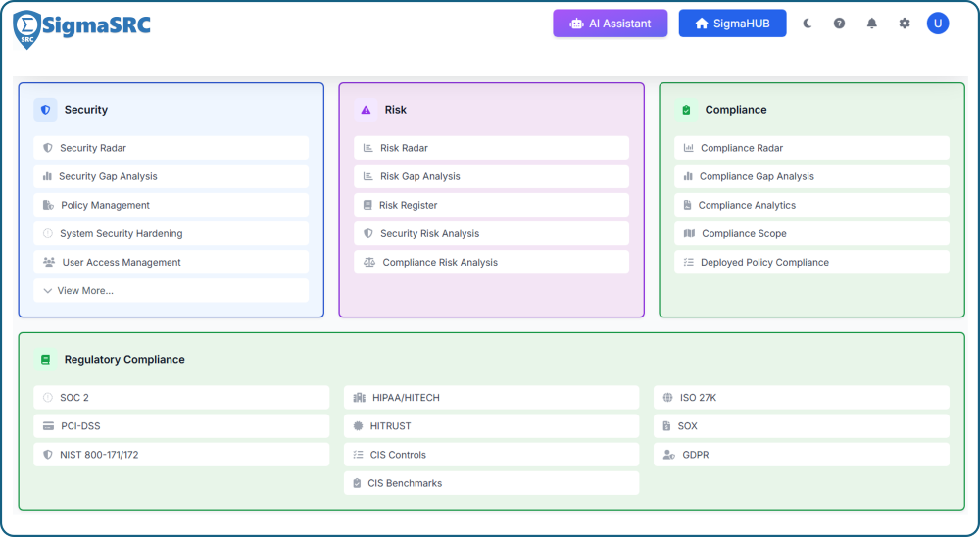Open Compliance Radar
Screen dimensions: 980x537
pos(811,148)
